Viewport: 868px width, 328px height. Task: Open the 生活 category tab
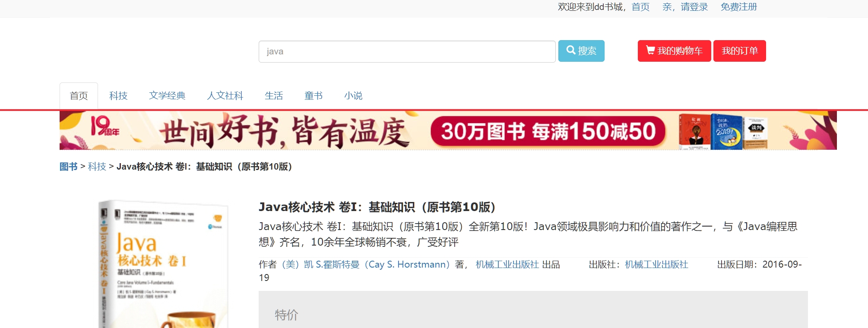pos(274,96)
